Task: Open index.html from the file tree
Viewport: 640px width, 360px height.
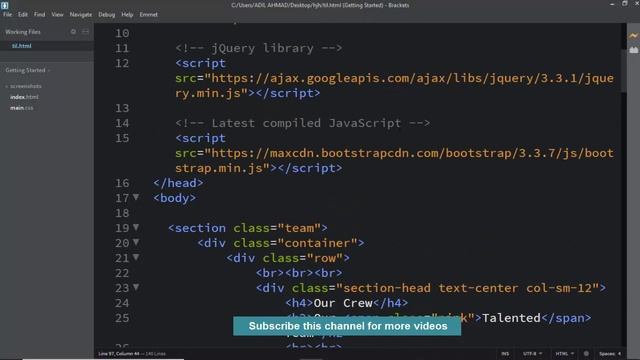Action: [x=24, y=97]
